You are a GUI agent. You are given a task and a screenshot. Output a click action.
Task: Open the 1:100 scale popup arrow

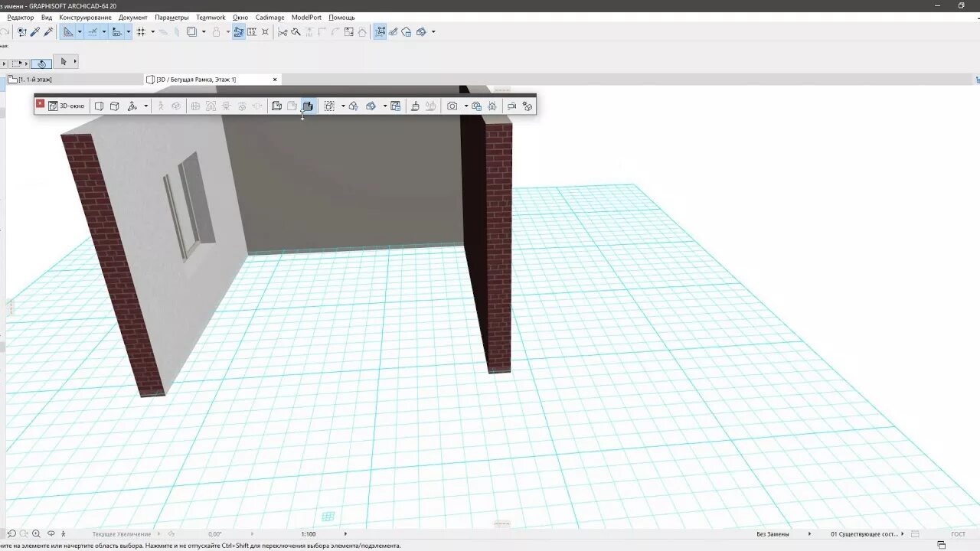coord(345,534)
